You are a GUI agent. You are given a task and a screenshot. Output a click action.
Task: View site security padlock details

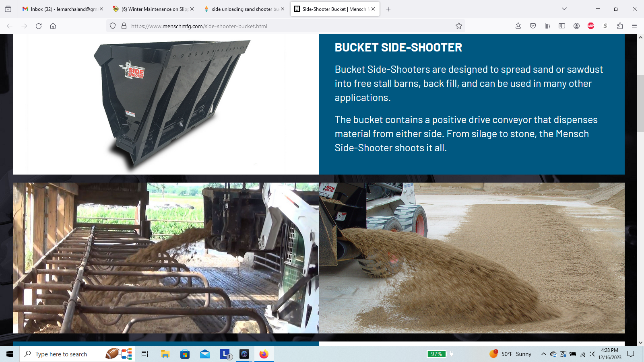click(124, 26)
